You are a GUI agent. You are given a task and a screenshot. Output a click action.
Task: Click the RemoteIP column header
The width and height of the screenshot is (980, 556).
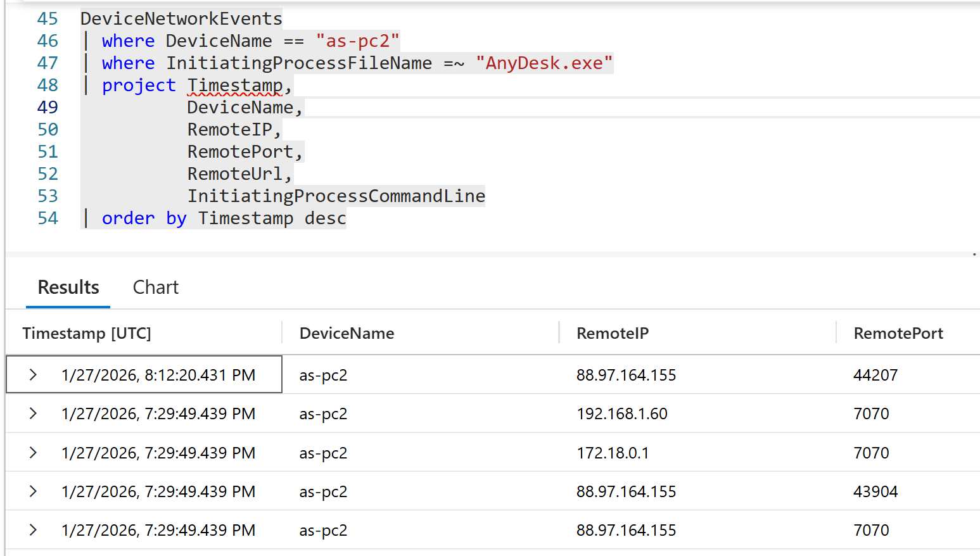pyautogui.click(x=612, y=333)
